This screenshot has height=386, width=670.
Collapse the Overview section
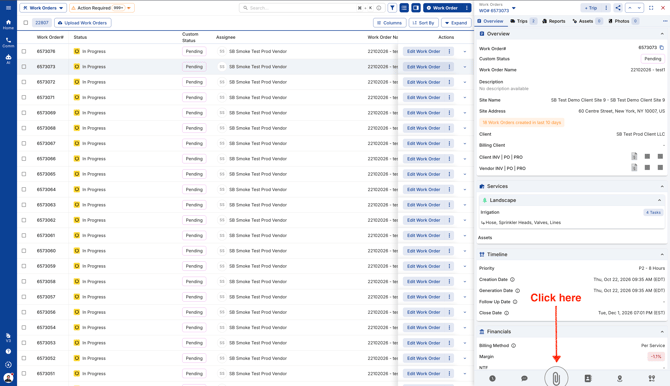click(x=662, y=33)
